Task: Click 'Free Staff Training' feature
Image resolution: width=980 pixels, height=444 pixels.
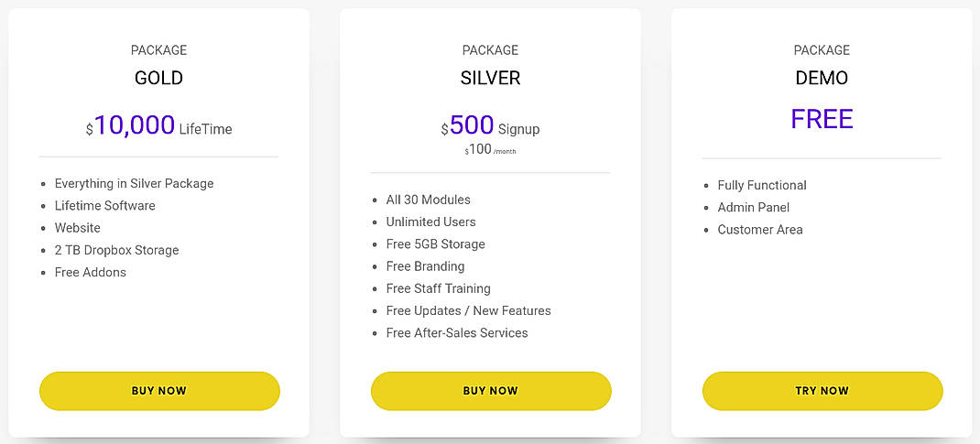Action: click(439, 288)
